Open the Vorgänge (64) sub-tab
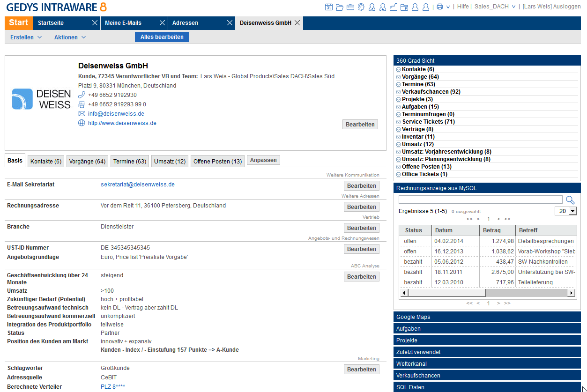The height and width of the screenshot is (392, 587). 87,161
